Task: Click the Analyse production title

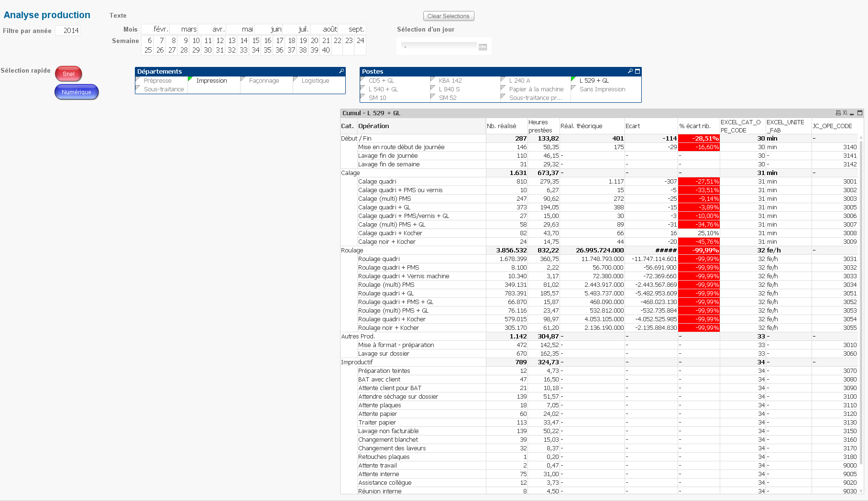Action: [x=47, y=15]
